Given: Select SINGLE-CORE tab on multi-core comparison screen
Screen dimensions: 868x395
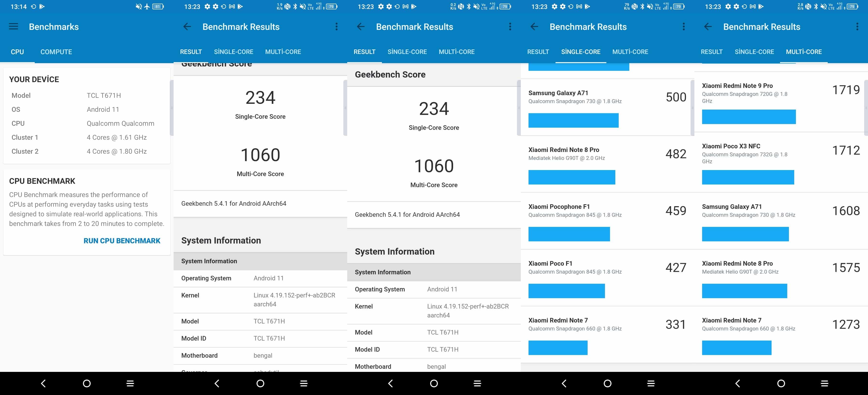Looking at the screenshot, I should (x=754, y=52).
